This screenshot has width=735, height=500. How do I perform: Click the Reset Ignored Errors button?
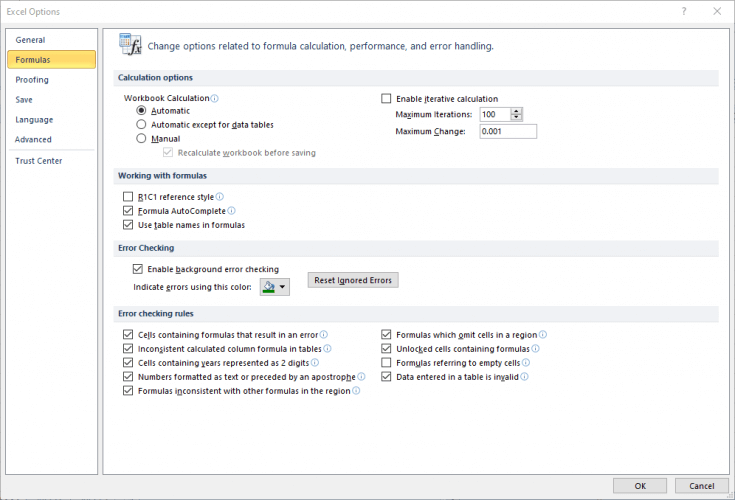(x=353, y=280)
